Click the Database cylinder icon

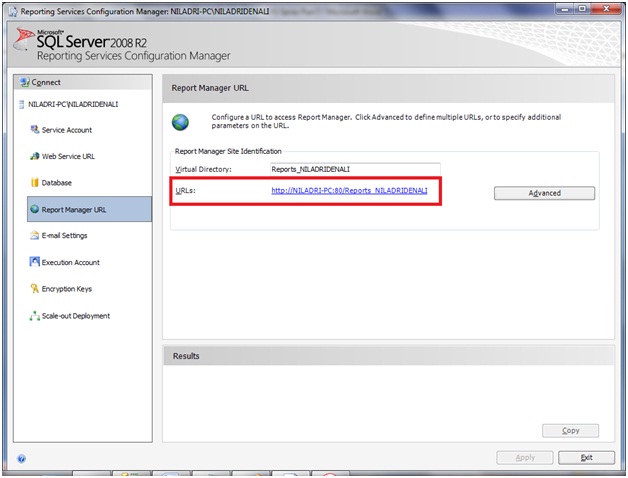click(x=35, y=182)
